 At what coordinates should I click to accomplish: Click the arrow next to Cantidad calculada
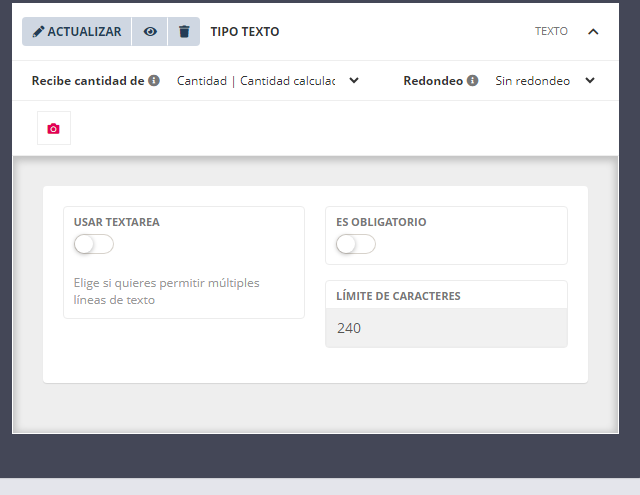point(354,81)
